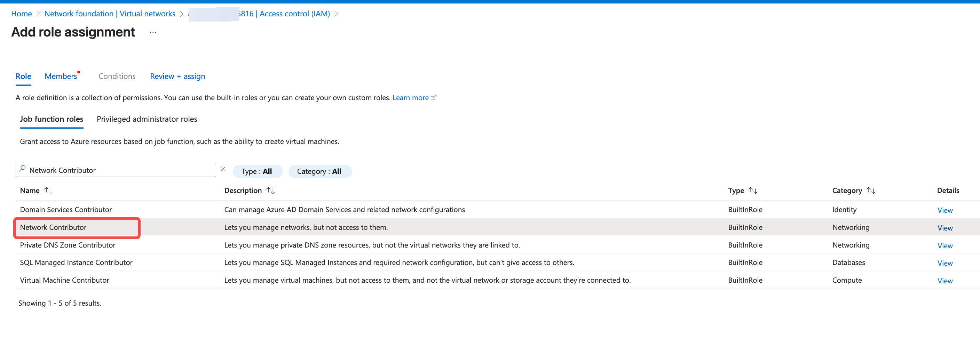Sort roles by Description column arrows

[x=270, y=191]
